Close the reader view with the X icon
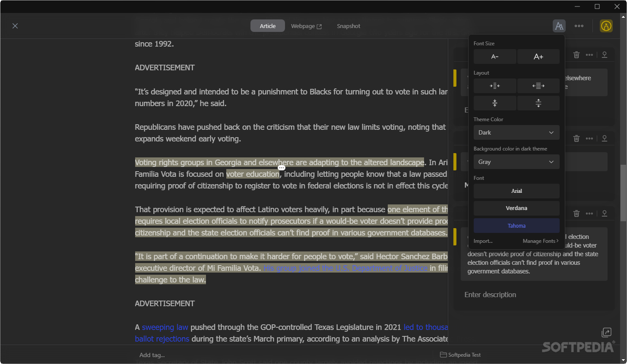 coord(15,26)
